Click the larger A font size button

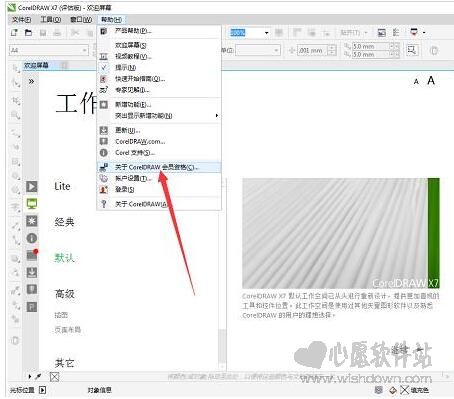pyautogui.click(x=431, y=80)
